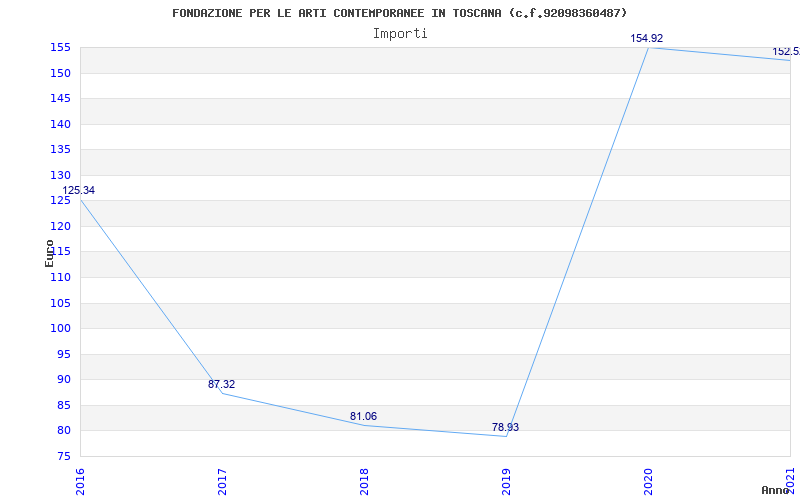Click y-axis tick value 90
800x500 pixels.
pyautogui.click(x=63, y=380)
